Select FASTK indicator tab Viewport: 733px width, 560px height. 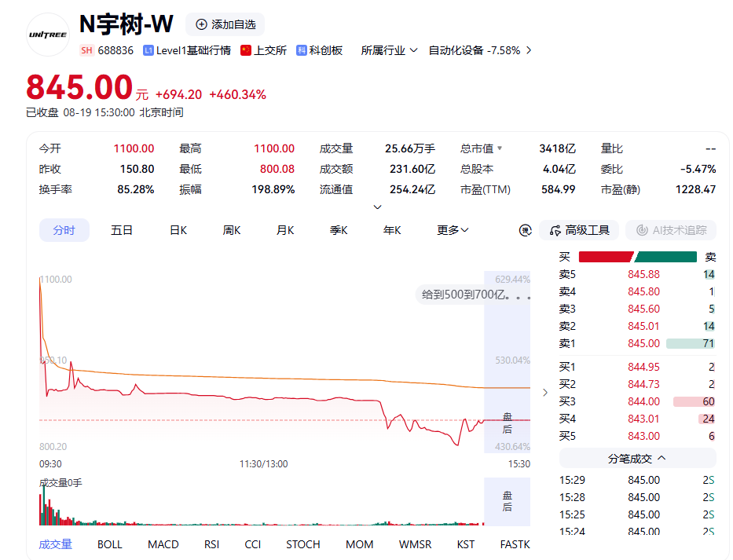(x=515, y=544)
